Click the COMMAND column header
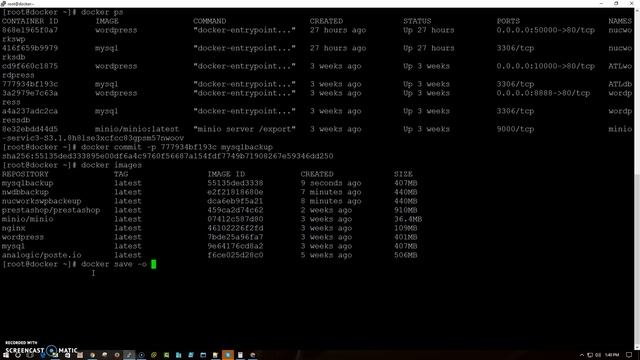This screenshot has height=360, width=640. [209, 21]
